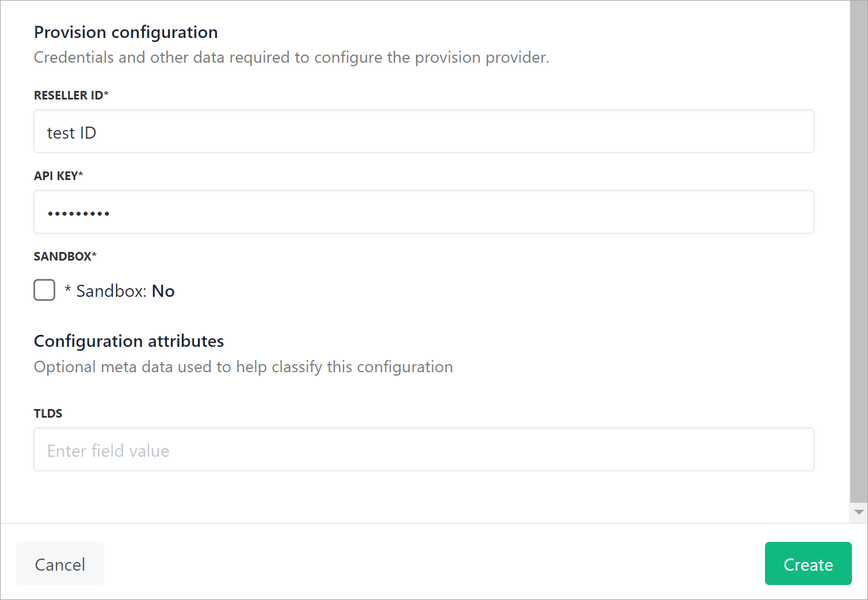Click the SANDBOX section label
Screen dimensions: 868x600
pyautogui.click(x=65, y=257)
